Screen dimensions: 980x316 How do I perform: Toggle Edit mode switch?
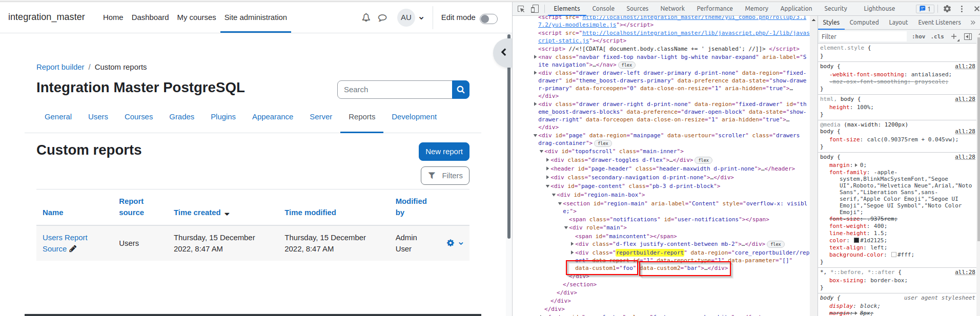(x=488, y=18)
